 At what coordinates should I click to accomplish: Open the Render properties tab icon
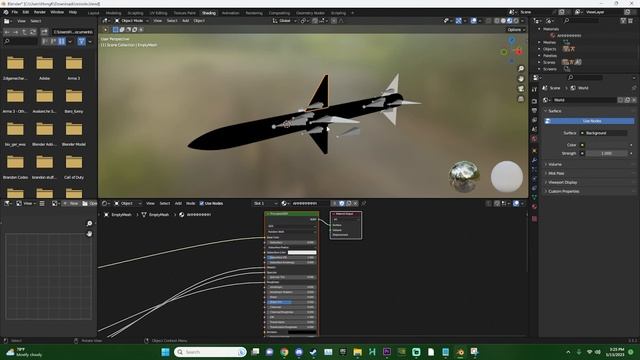coord(534,101)
